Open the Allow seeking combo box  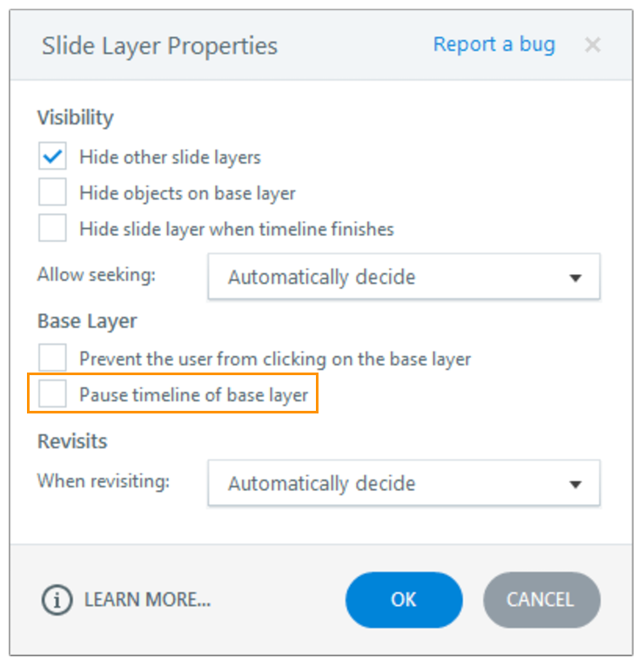coord(403,278)
